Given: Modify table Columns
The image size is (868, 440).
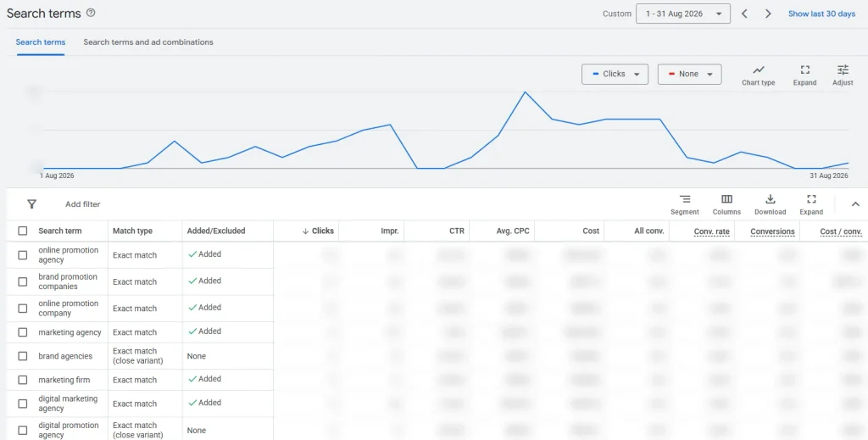Looking at the screenshot, I should click(726, 204).
